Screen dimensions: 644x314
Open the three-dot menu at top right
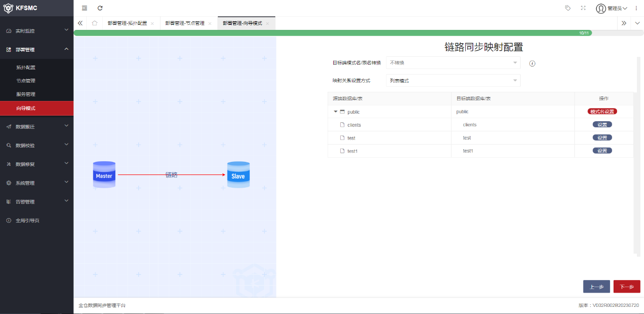[636, 8]
